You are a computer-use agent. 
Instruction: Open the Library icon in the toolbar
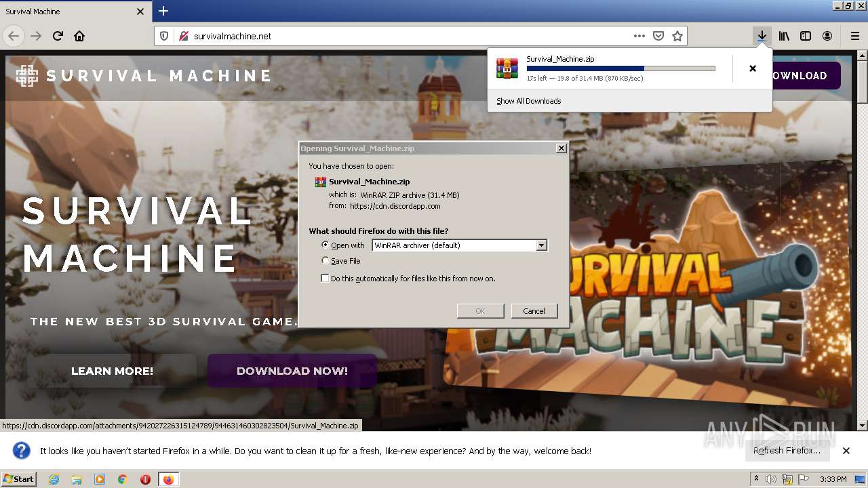(784, 36)
